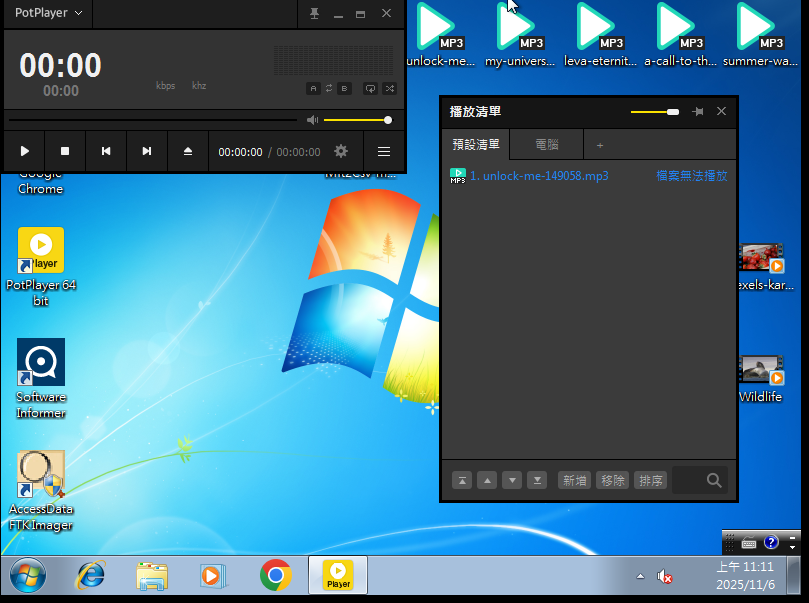Select the a-call-to-th MP3 desktop file
The image size is (809, 603).
(x=680, y=35)
